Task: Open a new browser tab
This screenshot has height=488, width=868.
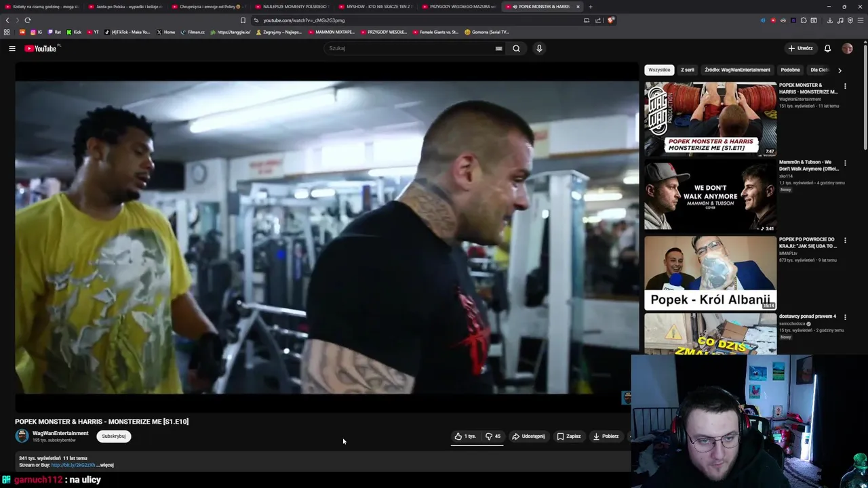Action: click(x=590, y=7)
